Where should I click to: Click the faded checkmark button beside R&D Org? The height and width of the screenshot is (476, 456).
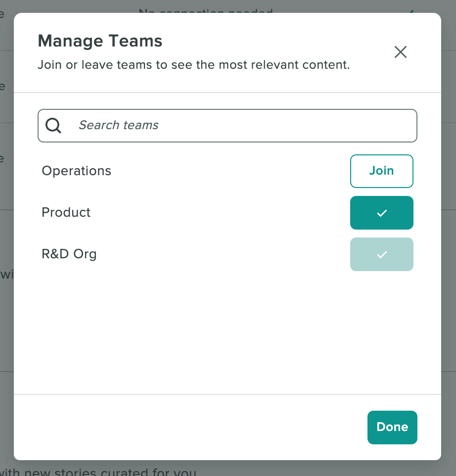pyautogui.click(x=381, y=254)
